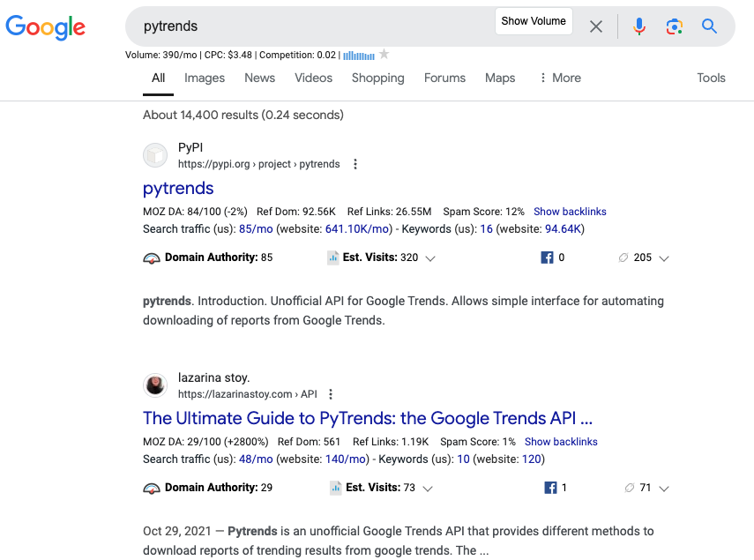Viewport: 754px width, 560px height.
Task: Open the 85/mo search traffic link
Action: click(x=256, y=228)
